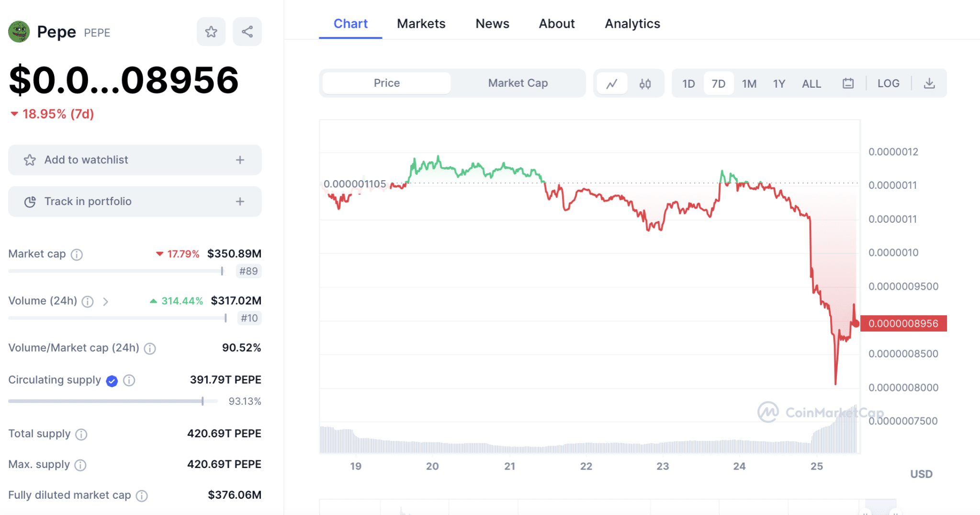This screenshot has width=980, height=515.
Task: Click the $350.89M market cap value
Action: pyautogui.click(x=234, y=253)
